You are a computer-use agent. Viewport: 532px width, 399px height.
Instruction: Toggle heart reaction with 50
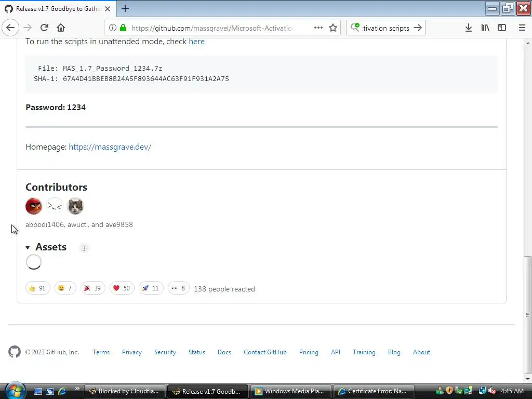122,288
